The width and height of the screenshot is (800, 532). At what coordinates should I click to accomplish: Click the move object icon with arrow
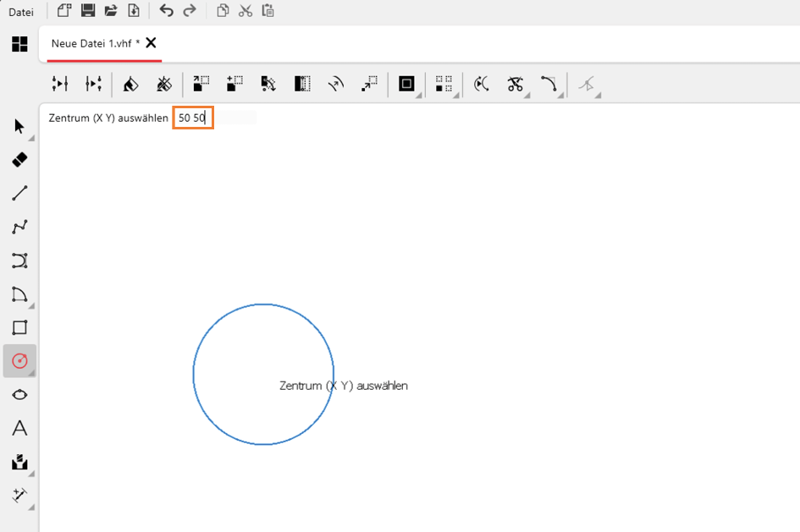(x=201, y=84)
